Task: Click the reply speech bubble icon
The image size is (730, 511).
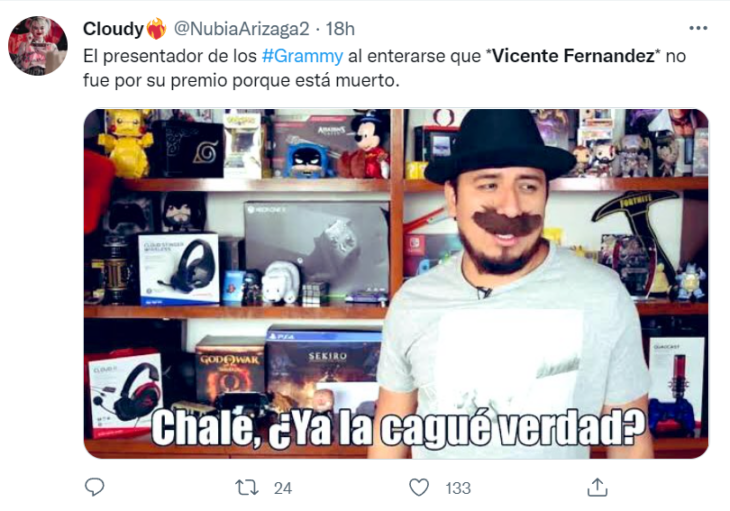Action: point(95,487)
